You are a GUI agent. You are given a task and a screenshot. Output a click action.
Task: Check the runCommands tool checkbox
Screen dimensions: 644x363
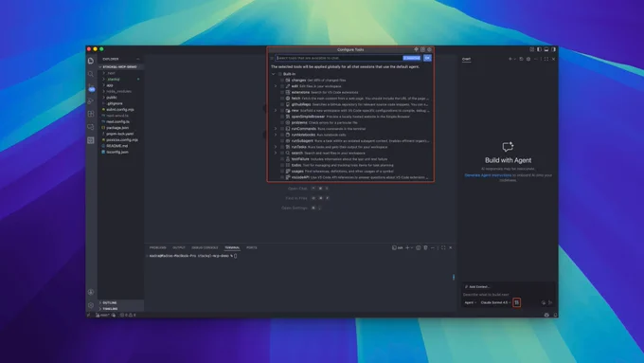(282, 129)
